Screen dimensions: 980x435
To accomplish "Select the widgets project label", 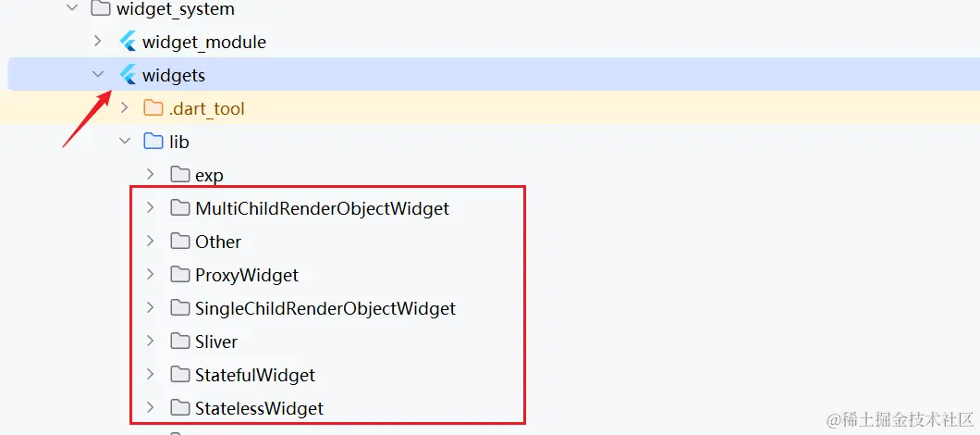I will 174,75.
